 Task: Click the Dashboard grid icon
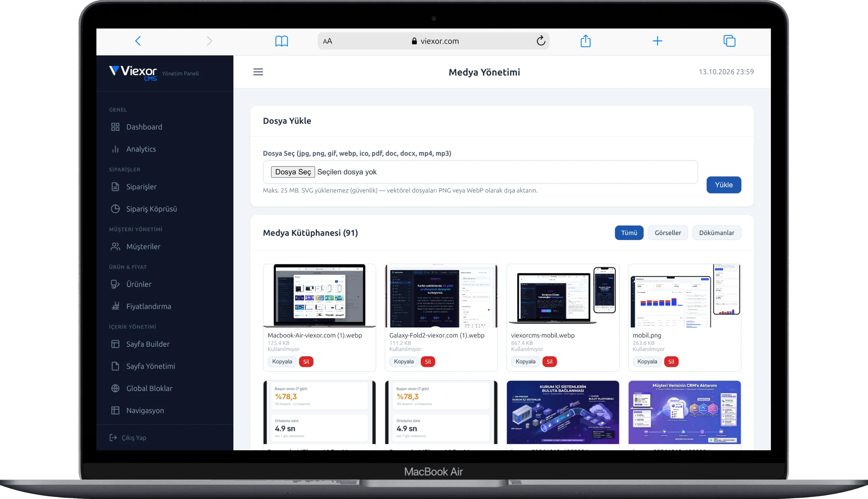tap(115, 127)
